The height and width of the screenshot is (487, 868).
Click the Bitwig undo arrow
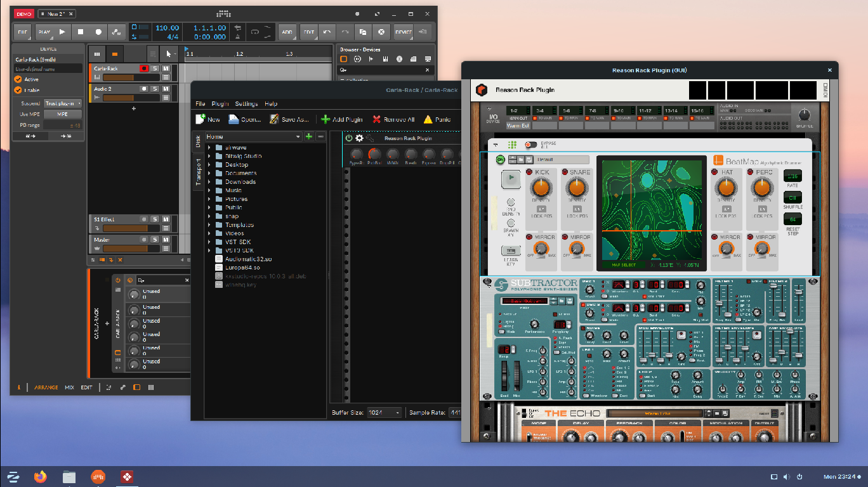(327, 32)
